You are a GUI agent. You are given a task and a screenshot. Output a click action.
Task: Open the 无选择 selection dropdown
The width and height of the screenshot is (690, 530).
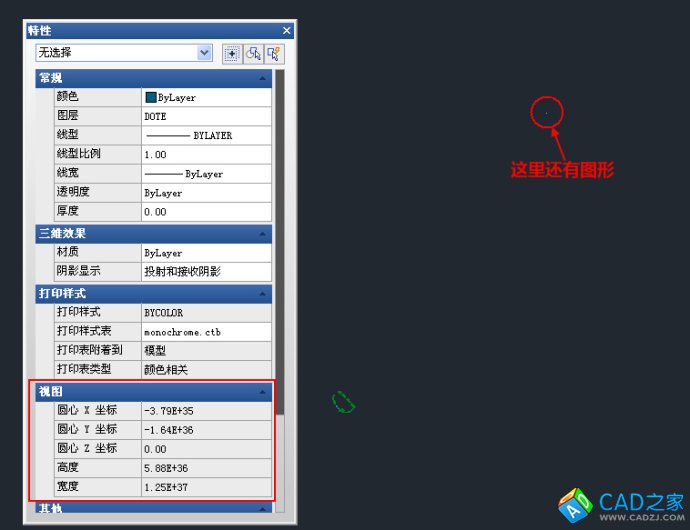204,53
